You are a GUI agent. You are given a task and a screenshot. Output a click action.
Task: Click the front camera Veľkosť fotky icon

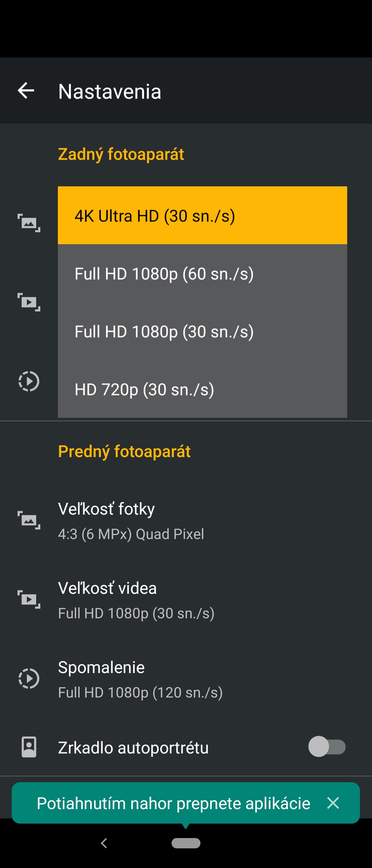29,520
